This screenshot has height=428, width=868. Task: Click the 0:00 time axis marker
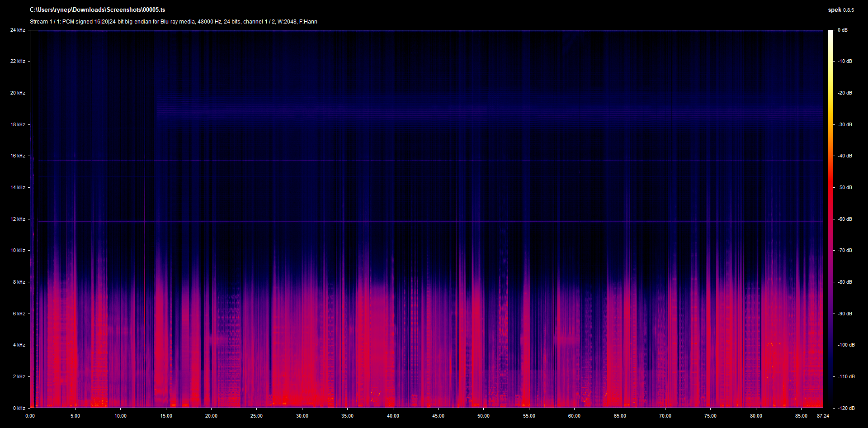coord(30,416)
